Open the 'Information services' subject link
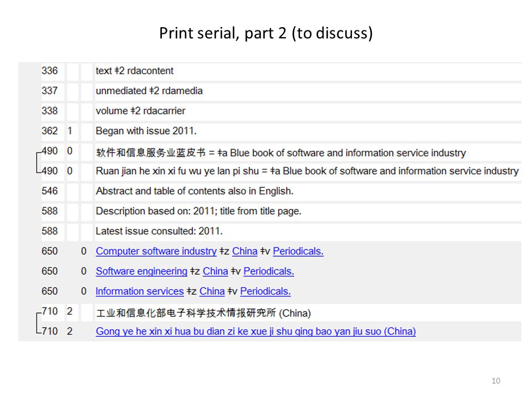The image size is (532, 399). 140,291
